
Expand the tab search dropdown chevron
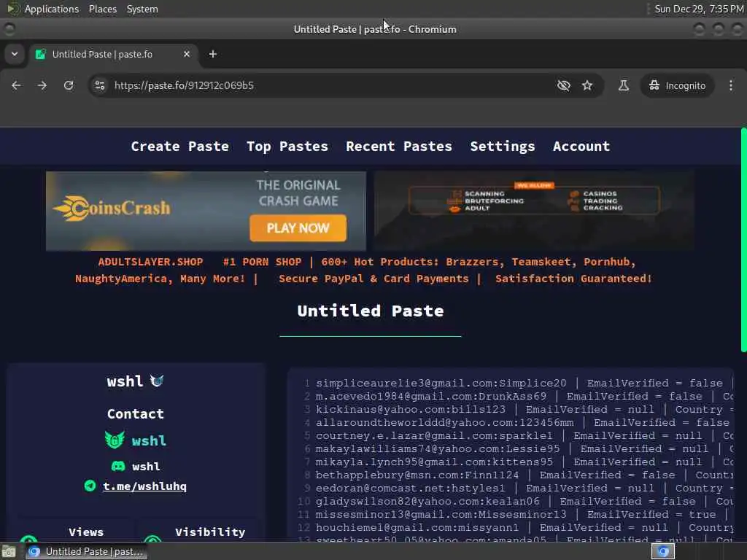tap(15, 54)
